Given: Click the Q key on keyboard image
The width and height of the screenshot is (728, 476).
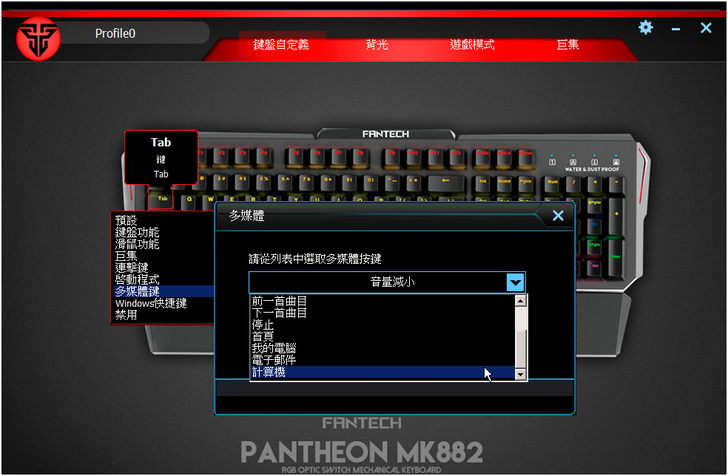Looking at the screenshot, I should coord(188,200).
